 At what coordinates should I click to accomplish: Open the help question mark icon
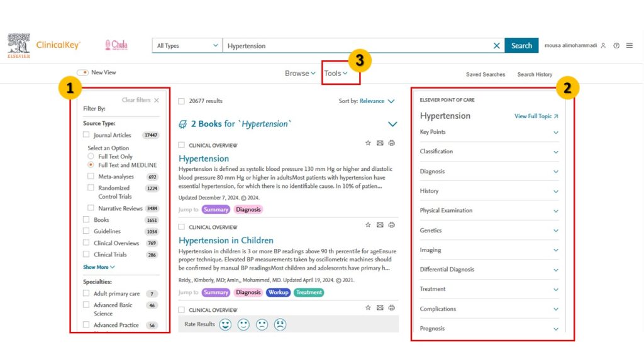point(616,45)
